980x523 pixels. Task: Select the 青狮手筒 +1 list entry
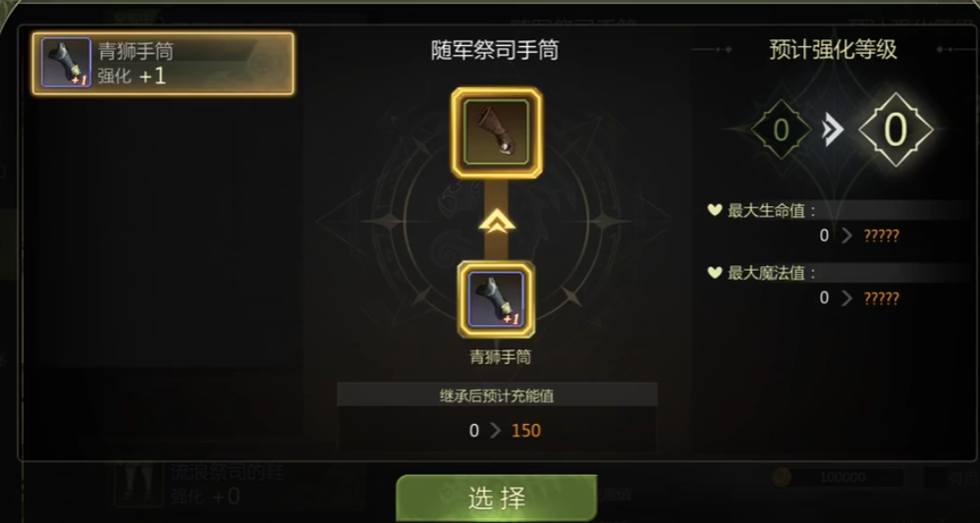point(163,64)
